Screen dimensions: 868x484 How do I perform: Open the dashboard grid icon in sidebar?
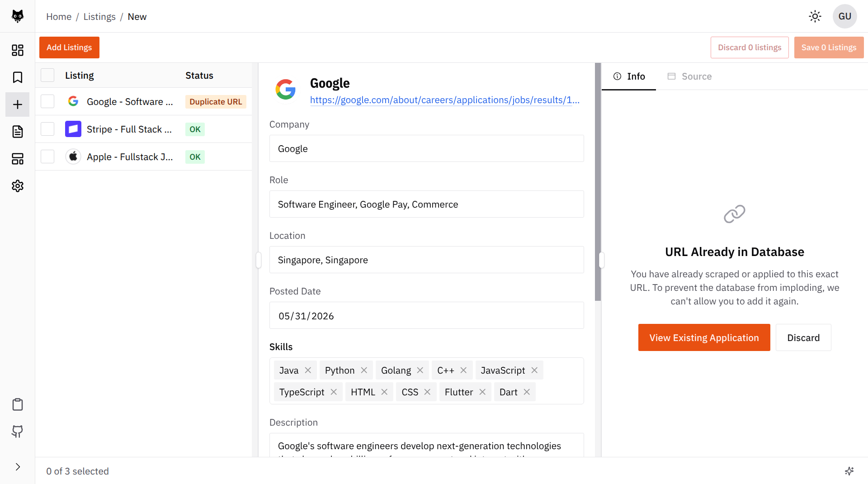click(17, 50)
